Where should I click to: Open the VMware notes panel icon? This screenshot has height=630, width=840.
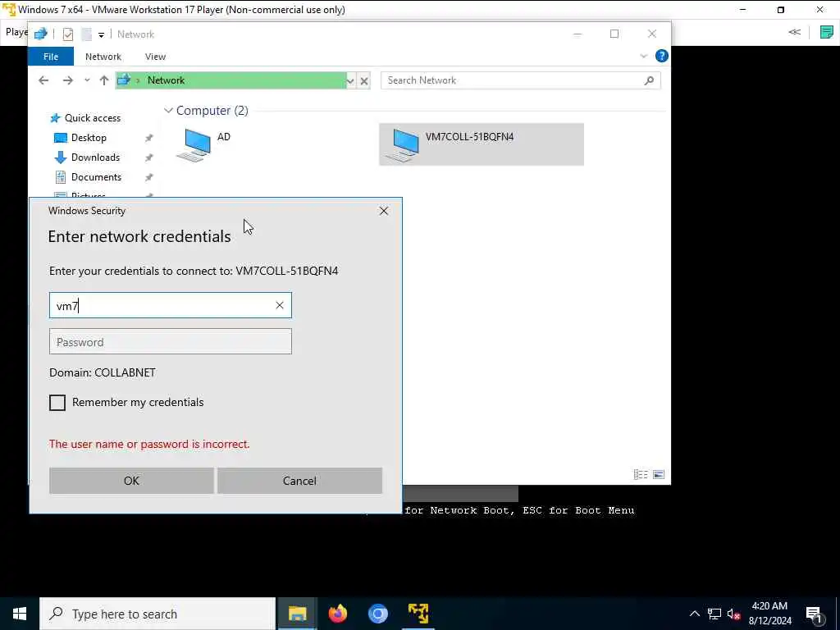tap(827, 32)
